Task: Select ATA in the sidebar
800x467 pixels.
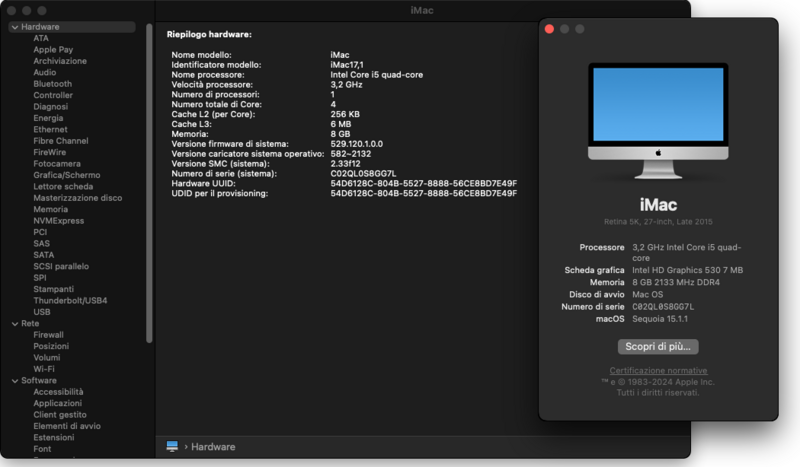Action: tap(41, 38)
